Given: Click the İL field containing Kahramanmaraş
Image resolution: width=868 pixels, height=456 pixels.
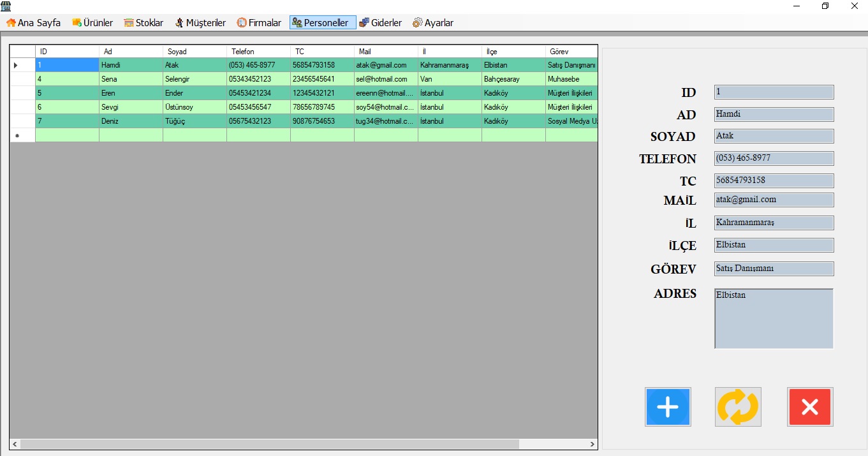Looking at the screenshot, I should (x=774, y=223).
